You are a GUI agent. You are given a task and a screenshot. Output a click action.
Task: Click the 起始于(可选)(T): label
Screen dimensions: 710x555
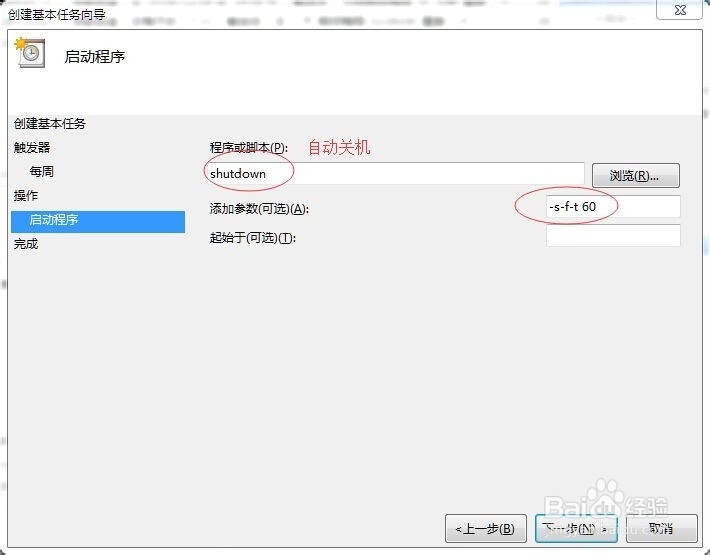[253, 238]
